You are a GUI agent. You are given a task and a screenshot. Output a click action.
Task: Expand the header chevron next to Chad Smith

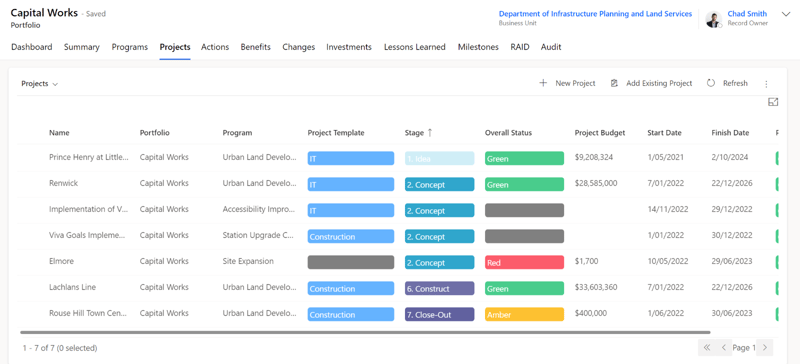point(785,14)
